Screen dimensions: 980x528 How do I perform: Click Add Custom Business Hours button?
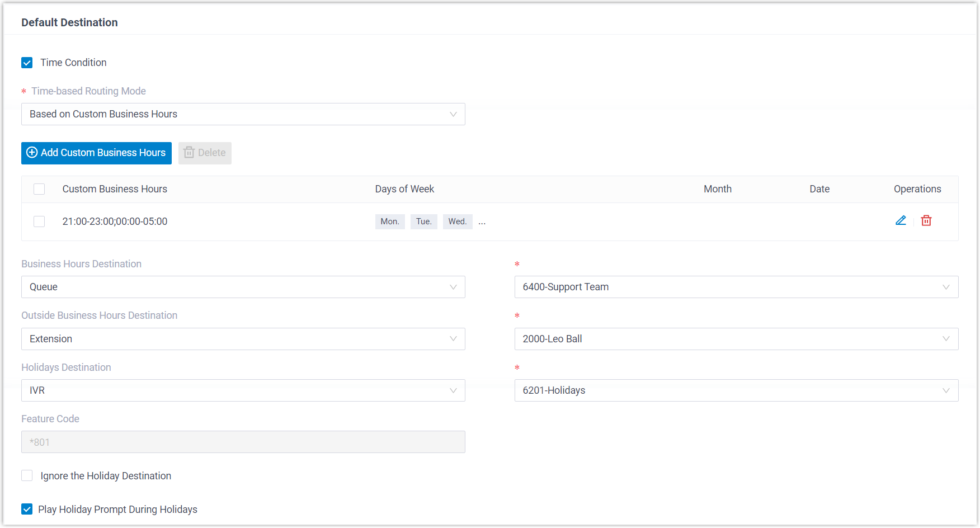coord(96,153)
